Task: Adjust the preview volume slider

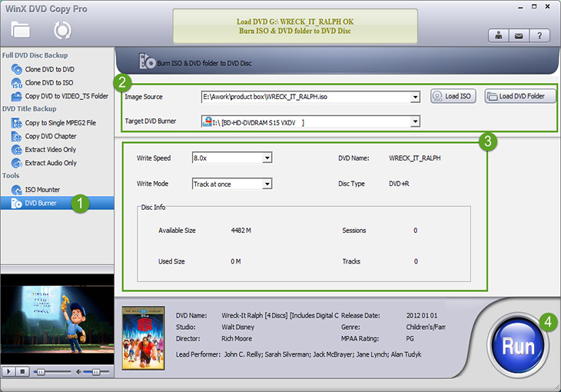Action: pyautogui.click(x=96, y=372)
